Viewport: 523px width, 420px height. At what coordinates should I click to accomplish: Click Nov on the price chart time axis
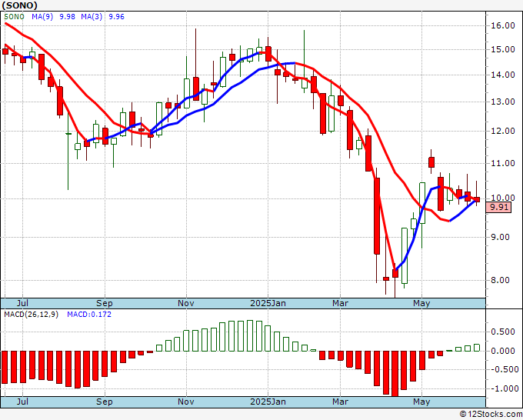186,303
